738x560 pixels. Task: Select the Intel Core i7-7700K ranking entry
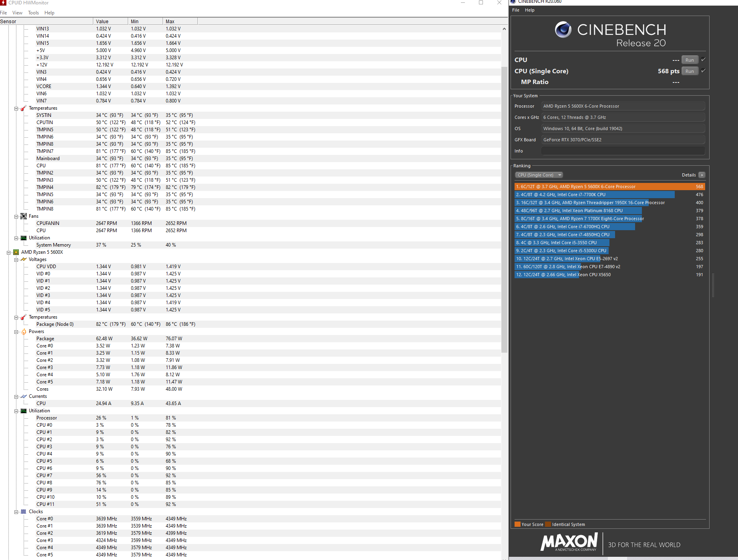pyautogui.click(x=609, y=195)
